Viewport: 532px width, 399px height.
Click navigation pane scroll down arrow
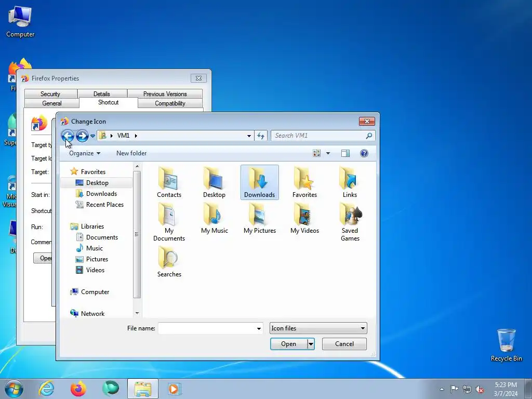click(137, 313)
